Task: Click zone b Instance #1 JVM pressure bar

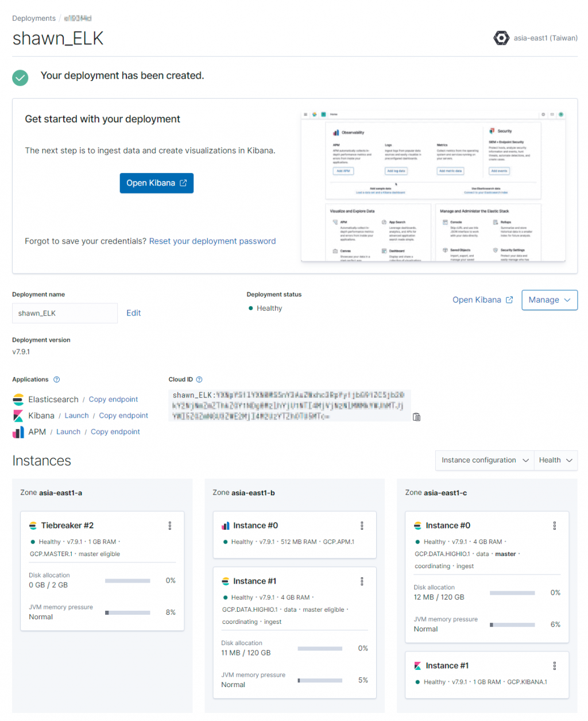Action: tap(320, 681)
